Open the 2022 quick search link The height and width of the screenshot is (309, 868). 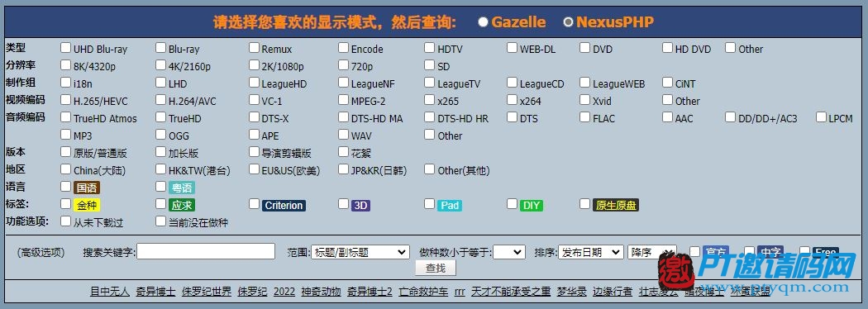pyautogui.click(x=284, y=292)
